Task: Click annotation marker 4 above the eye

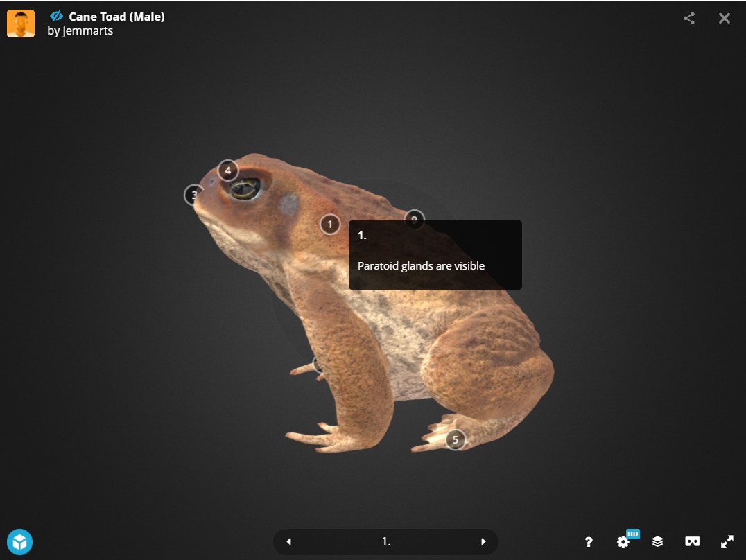Action: [227, 170]
